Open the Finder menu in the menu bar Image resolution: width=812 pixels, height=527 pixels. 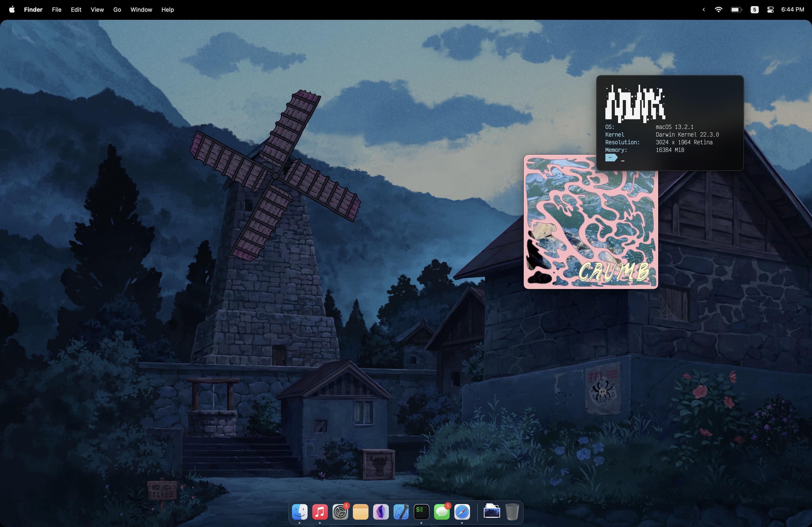point(33,9)
